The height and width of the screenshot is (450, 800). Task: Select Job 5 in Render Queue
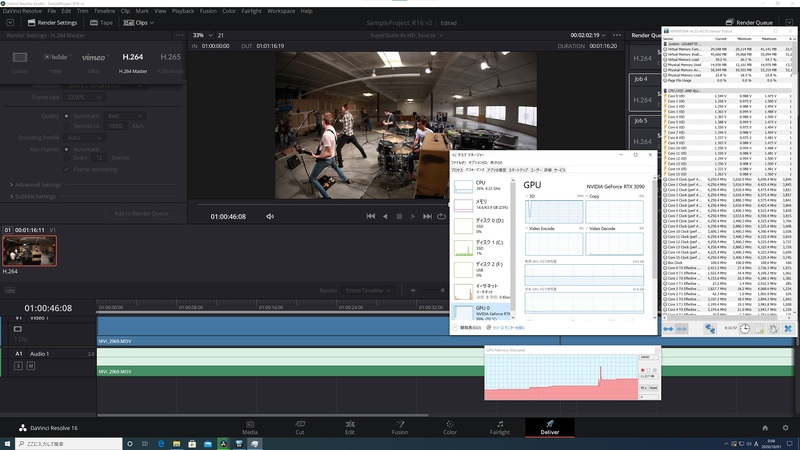(645, 132)
